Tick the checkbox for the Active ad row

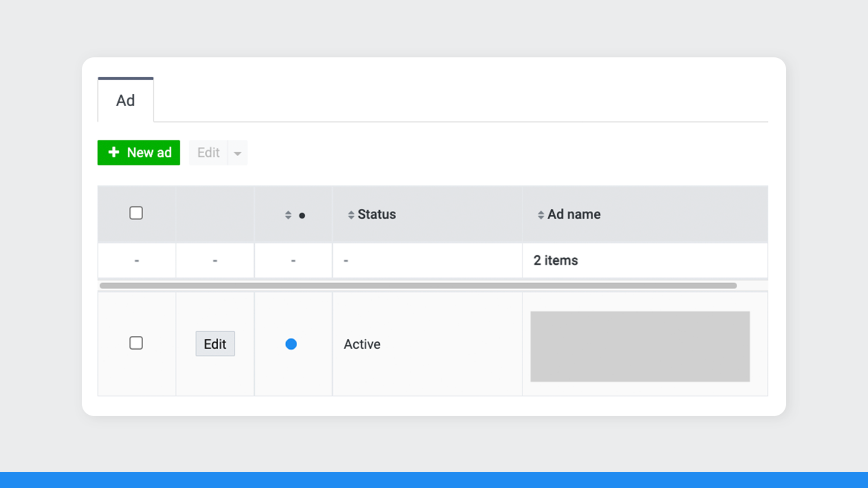point(136,343)
